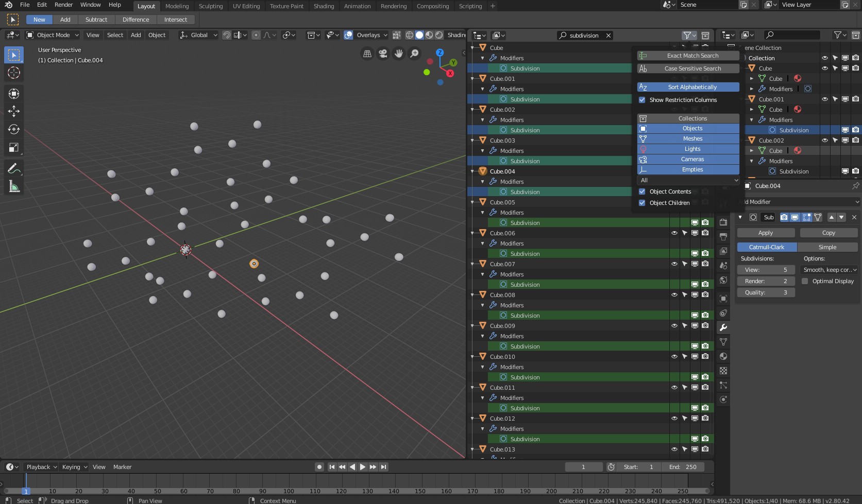Toggle perspective/orthographic grid icon
The height and width of the screenshot is (504, 862).
point(367,54)
